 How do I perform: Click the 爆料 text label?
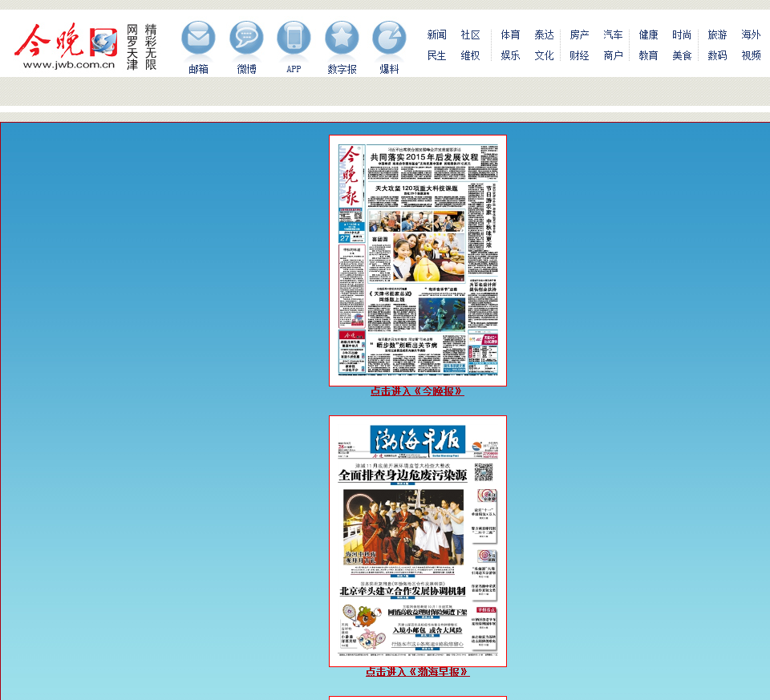(x=390, y=69)
